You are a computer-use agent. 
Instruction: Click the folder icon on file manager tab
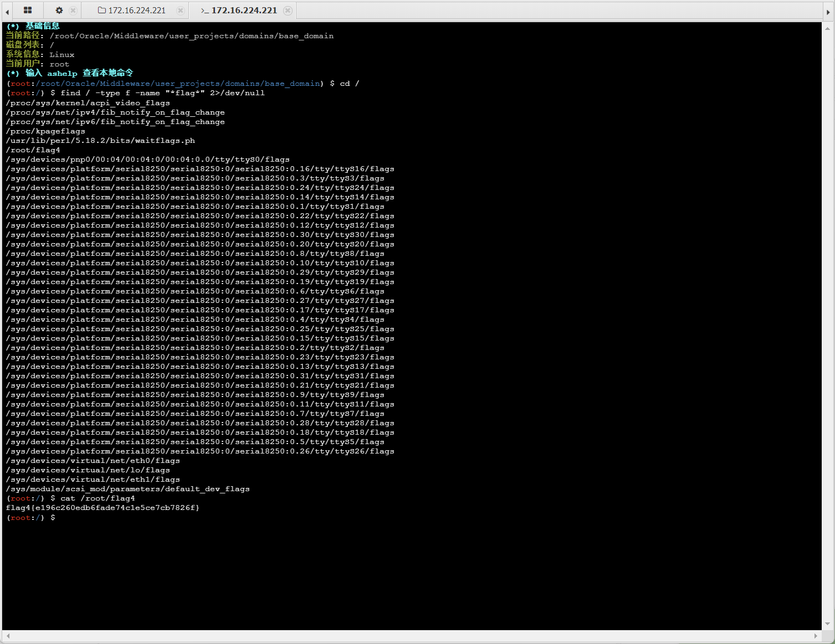pyautogui.click(x=101, y=10)
